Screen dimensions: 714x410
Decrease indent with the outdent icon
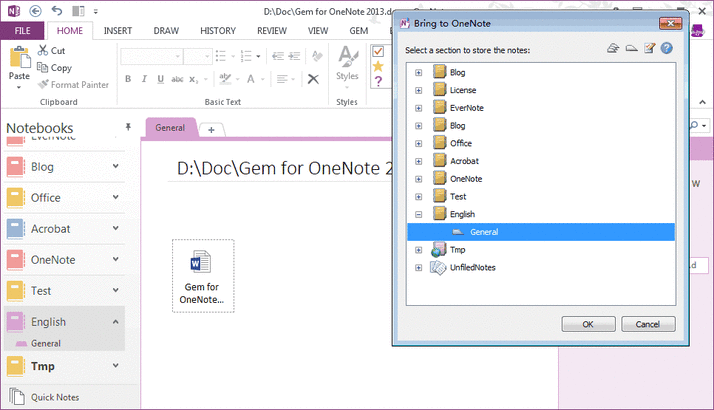[x=277, y=56]
